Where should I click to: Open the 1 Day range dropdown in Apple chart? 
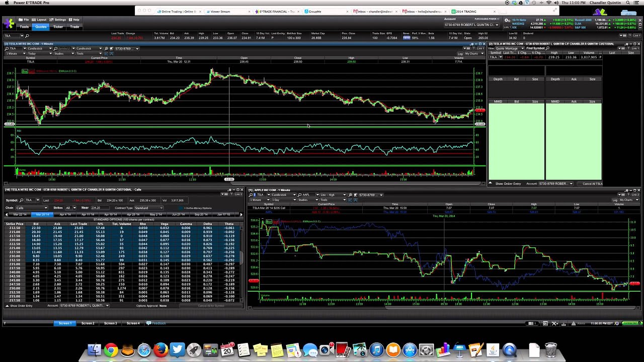click(284, 200)
